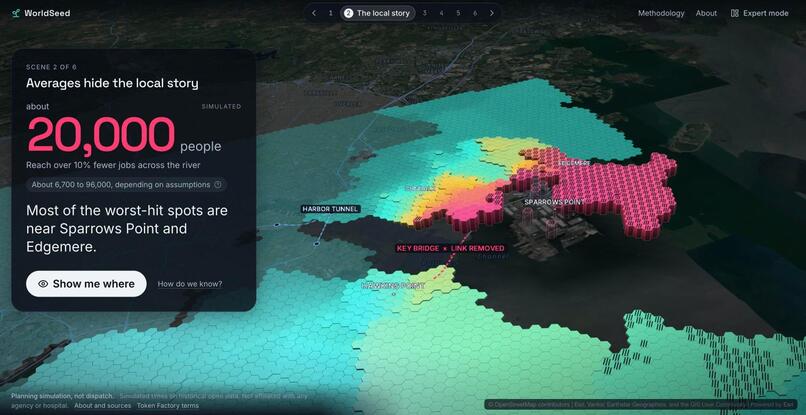Open the Methodology page
The width and height of the screenshot is (806, 415).
point(661,13)
